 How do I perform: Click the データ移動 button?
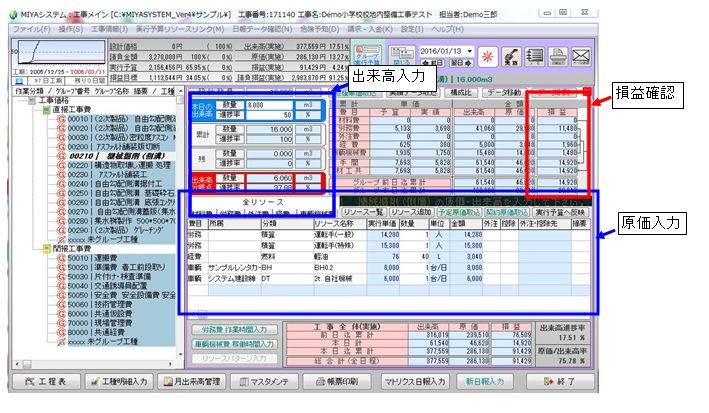tap(504, 92)
